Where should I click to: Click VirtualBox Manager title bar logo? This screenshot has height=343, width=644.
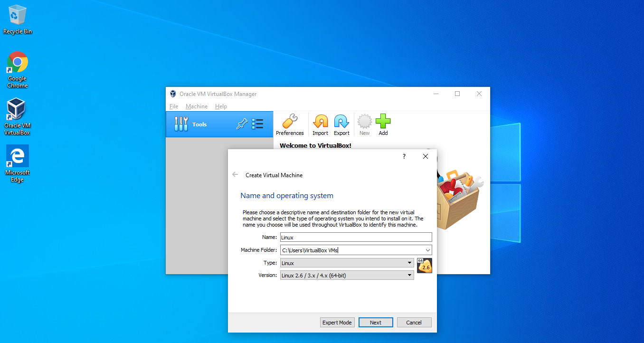pyautogui.click(x=173, y=94)
